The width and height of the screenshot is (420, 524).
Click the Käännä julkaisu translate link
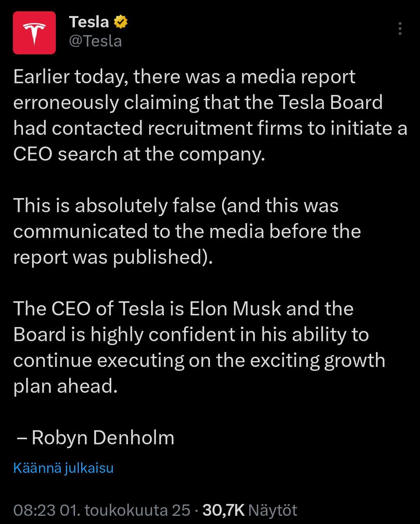pos(64,468)
